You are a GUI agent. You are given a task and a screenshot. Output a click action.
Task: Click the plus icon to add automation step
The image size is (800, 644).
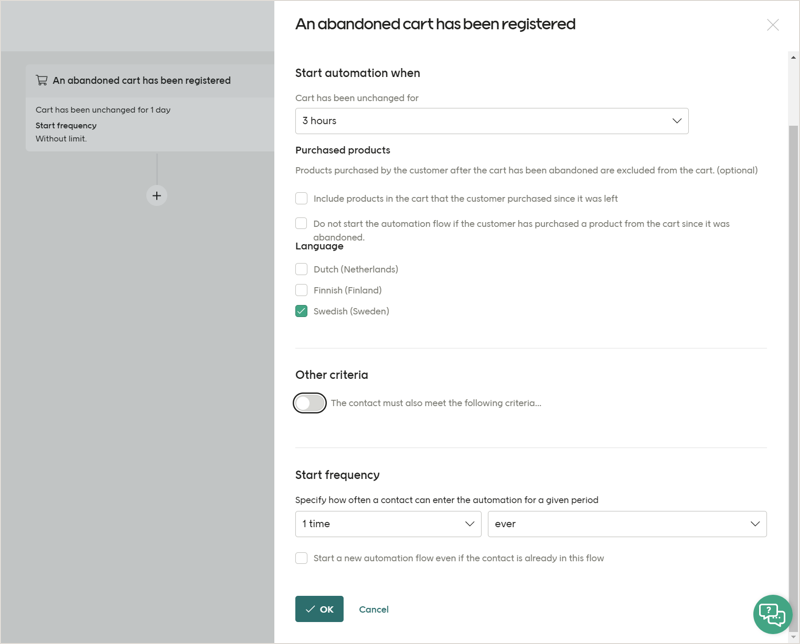tap(156, 196)
